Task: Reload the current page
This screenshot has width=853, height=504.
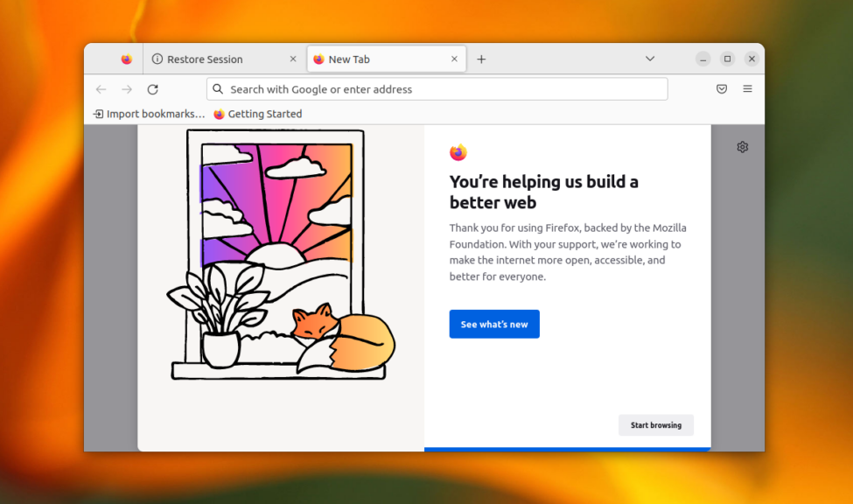Action: coord(153,89)
